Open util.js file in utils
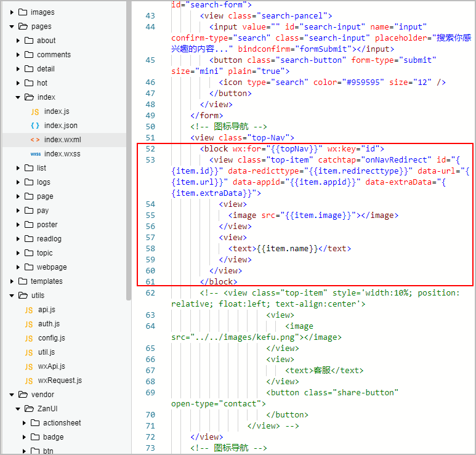This screenshot has height=455, width=476. click(x=46, y=352)
